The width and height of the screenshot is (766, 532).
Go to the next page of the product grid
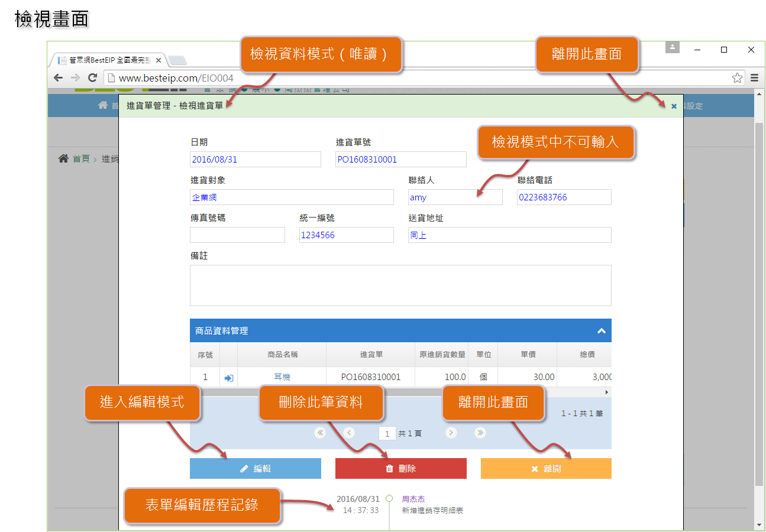click(x=451, y=433)
